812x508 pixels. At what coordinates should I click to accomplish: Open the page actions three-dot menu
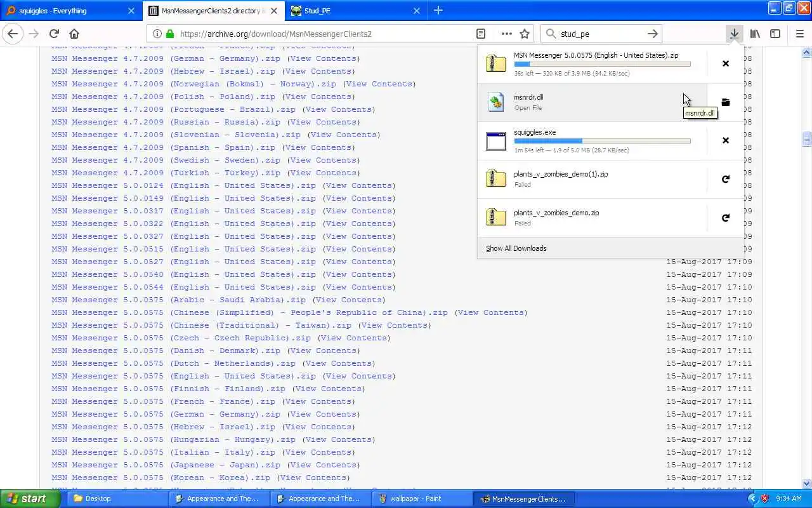click(x=506, y=34)
